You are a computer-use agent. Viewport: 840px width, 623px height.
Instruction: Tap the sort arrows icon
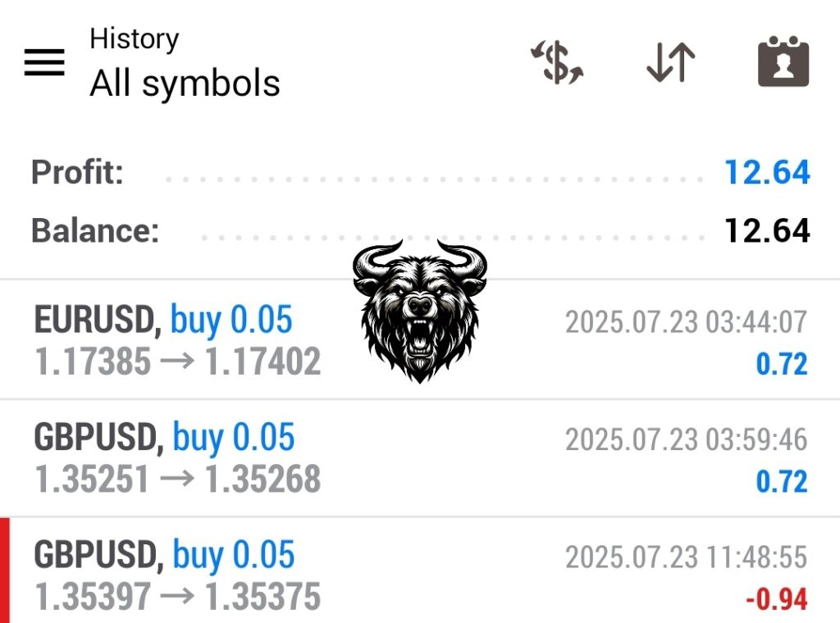coord(670,64)
